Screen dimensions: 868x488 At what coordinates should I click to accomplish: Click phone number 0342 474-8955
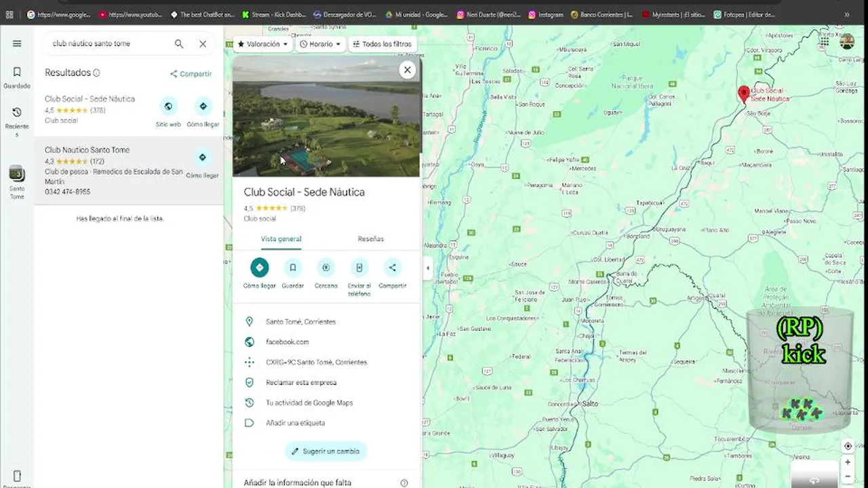[x=67, y=192]
